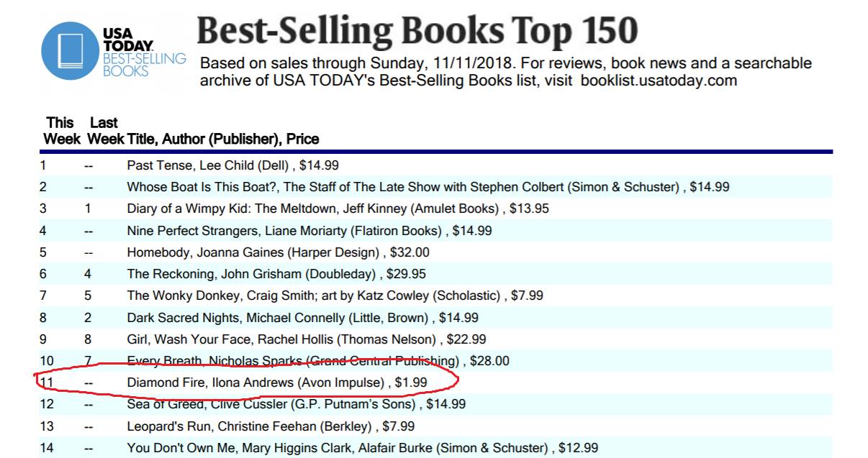Click the Last Week column header
The width and height of the screenshot is (868, 458).
click(105, 131)
